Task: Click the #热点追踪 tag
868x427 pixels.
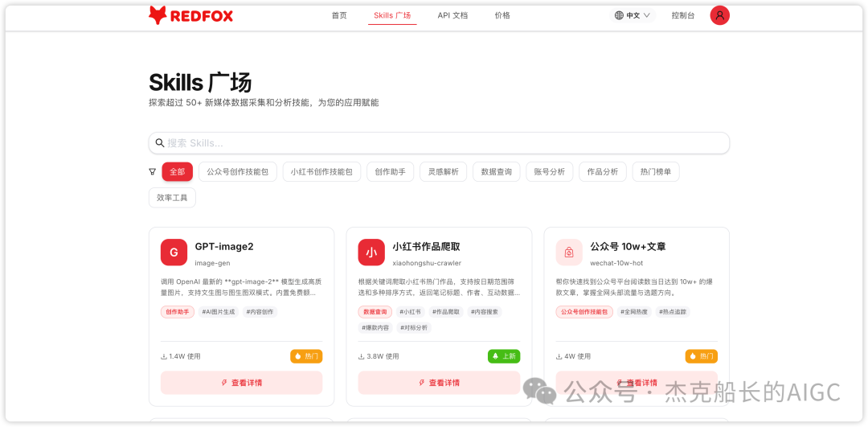Action: [673, 312]
